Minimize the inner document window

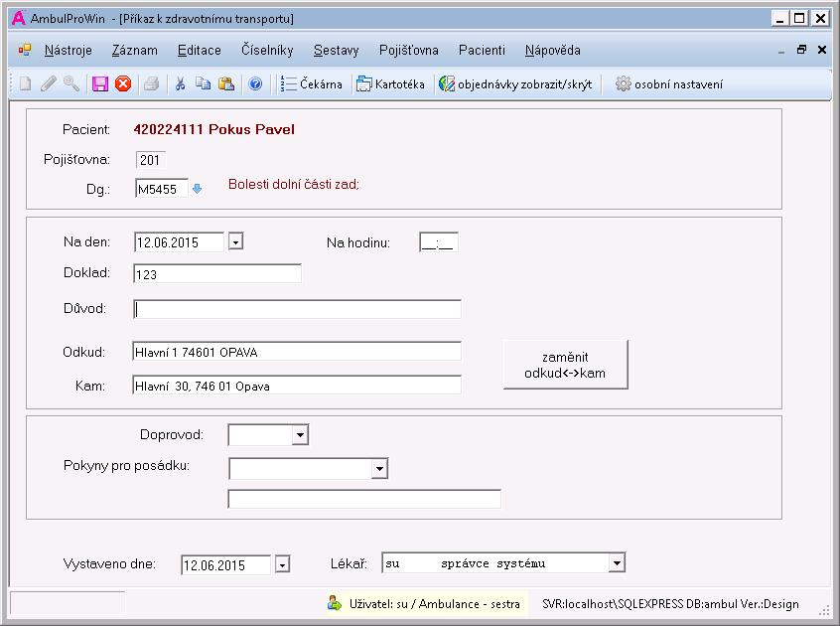781,51
